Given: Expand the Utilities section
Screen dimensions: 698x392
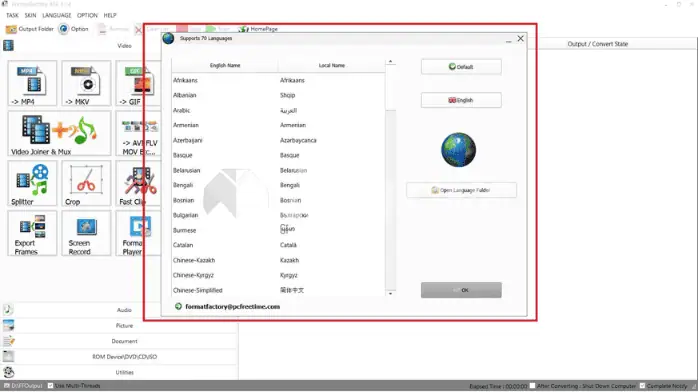Looking at the screenshot, I should click(x=124, y=372).
